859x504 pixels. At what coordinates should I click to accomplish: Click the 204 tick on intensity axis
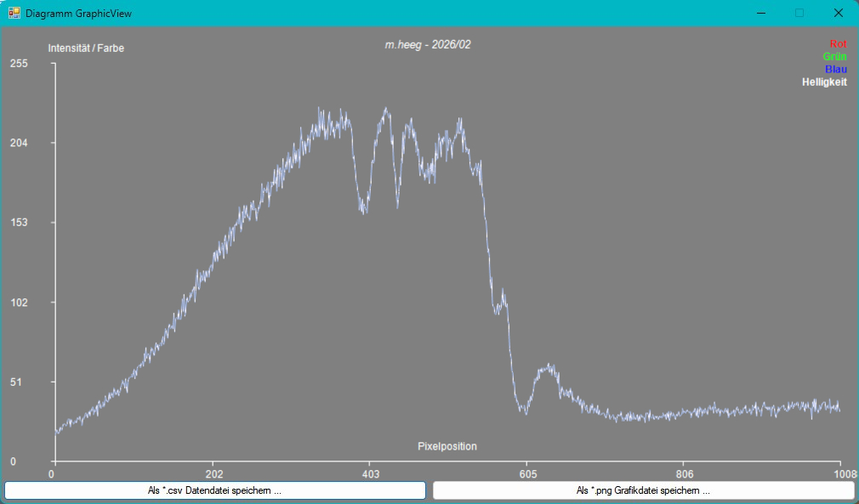[20, 143]
